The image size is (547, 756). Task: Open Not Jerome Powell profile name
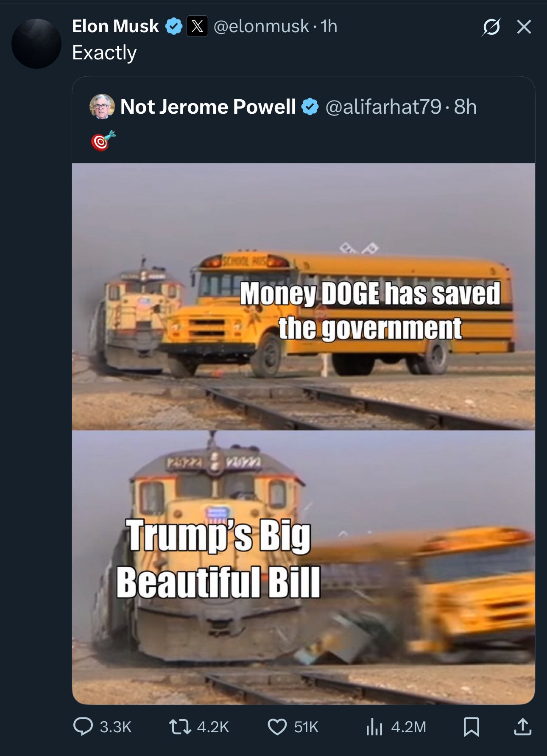(208, 106)
